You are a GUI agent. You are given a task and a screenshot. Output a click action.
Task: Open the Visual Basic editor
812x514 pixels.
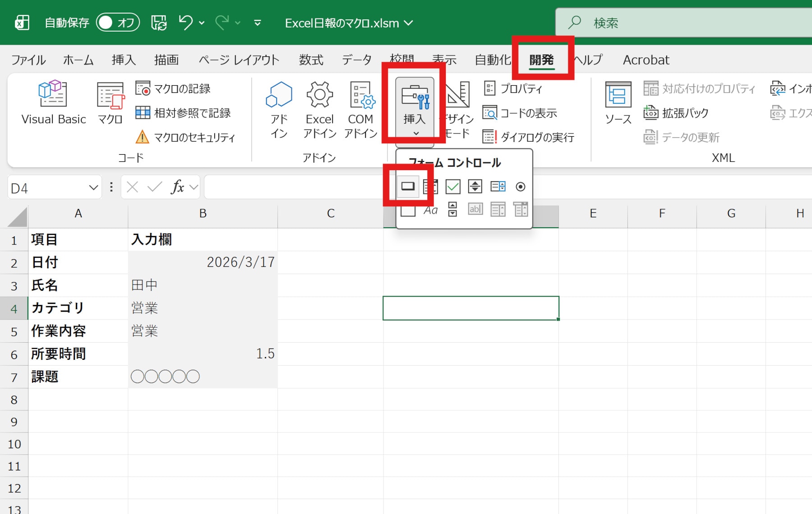click(x=53, y=103)
